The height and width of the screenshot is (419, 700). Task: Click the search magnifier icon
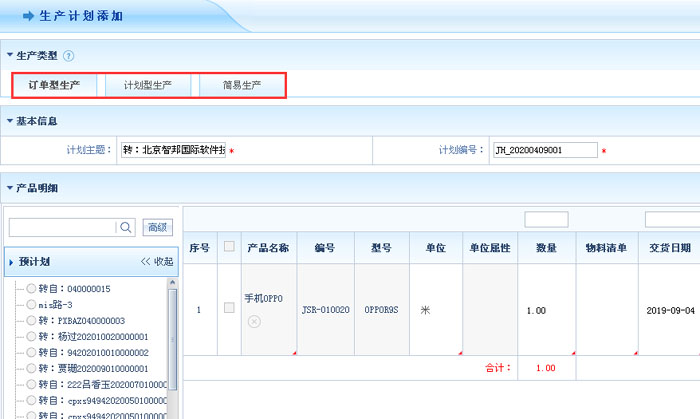pos(126,227)
